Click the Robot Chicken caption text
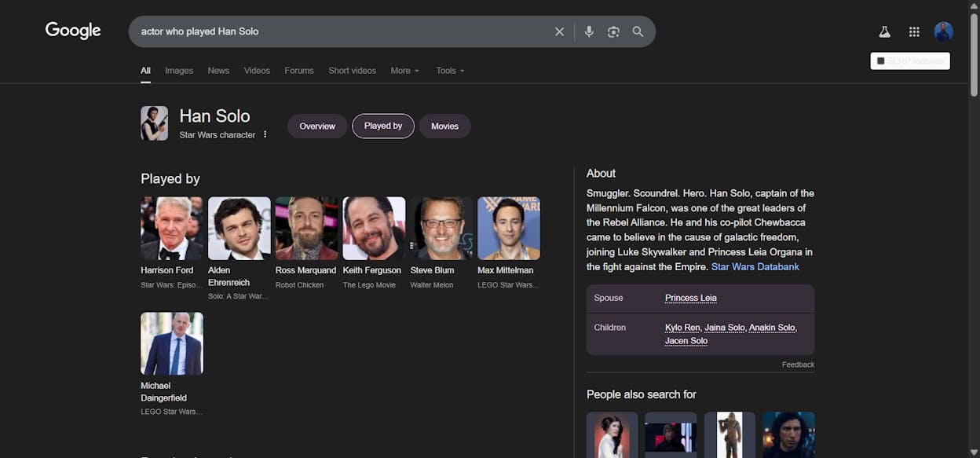The image size is (980, 458). click(x=300, y=285)
